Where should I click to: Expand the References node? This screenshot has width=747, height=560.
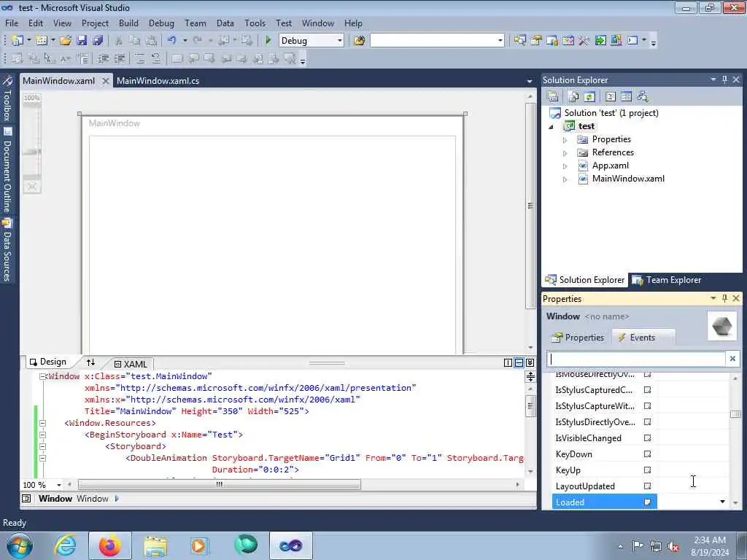click(x=565, y=153)
